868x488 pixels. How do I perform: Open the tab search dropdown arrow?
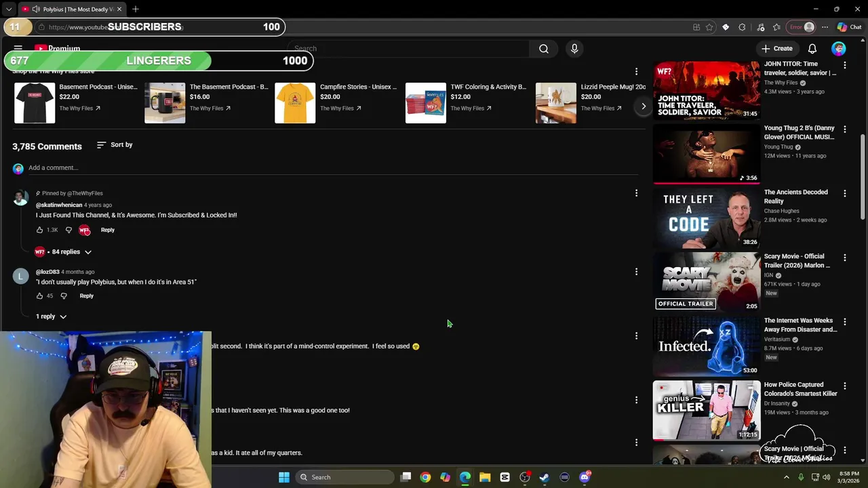tap(8, 9)
